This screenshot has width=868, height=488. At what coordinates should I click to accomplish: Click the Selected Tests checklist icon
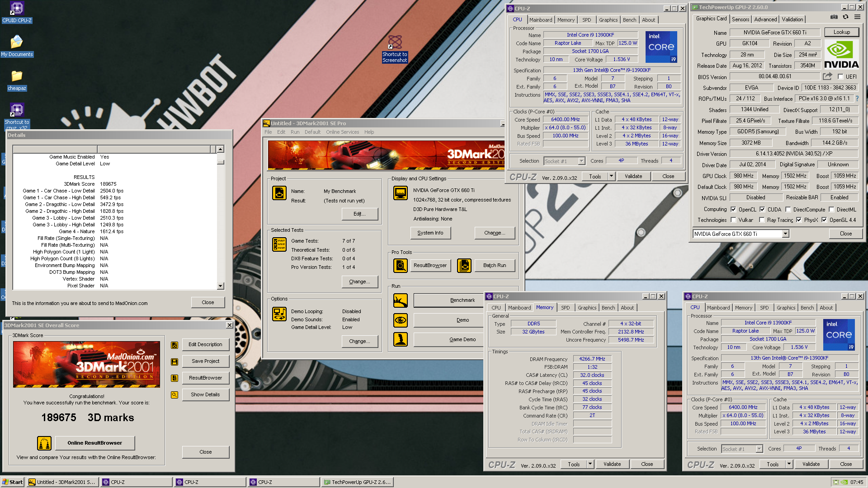(279, 244)
